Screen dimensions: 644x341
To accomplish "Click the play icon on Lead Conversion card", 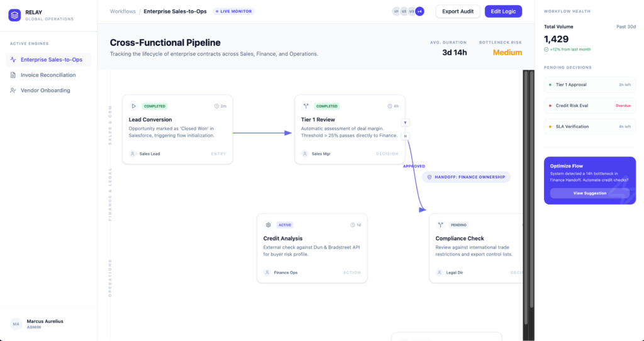I will pos(133,106).
